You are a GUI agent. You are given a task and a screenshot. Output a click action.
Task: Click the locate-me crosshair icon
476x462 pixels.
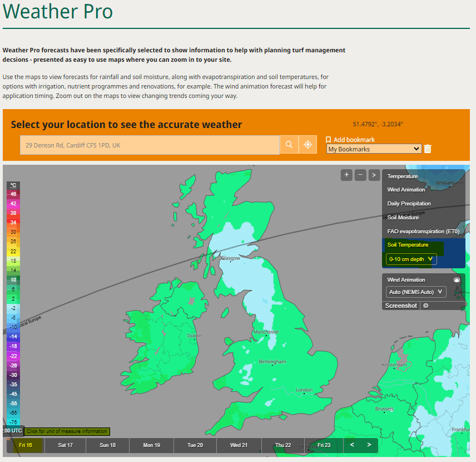(x=308, y=145)
